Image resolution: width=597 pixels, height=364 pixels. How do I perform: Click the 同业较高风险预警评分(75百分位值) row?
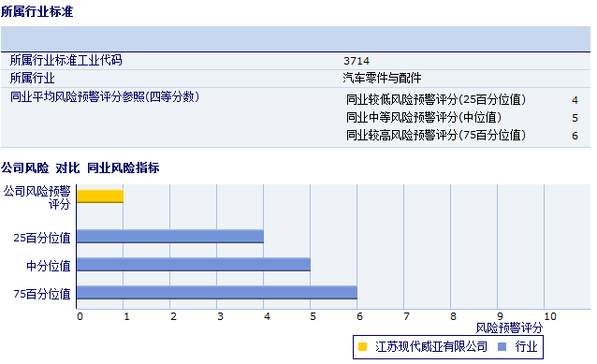tap(462, 135)
